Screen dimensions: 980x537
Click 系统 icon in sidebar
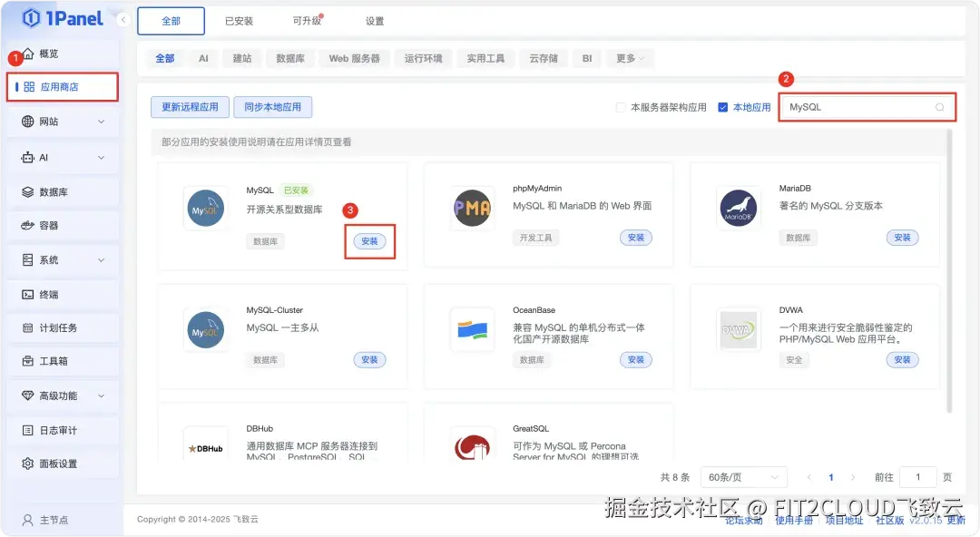[27, 260]
